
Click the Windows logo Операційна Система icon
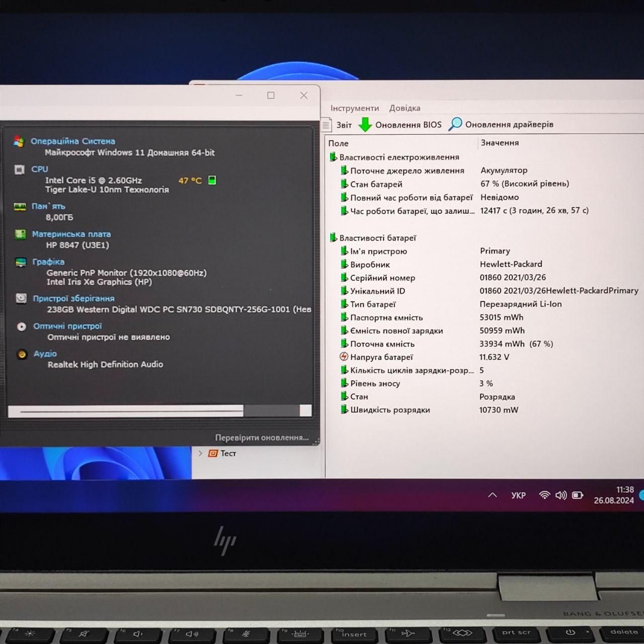coord(19,141)
